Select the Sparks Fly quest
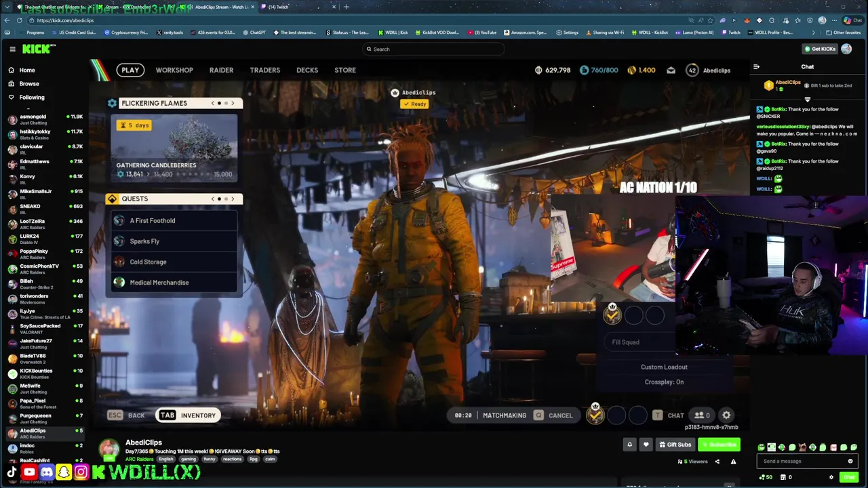This screenshot has height=488, width=868. coord(174,241)
